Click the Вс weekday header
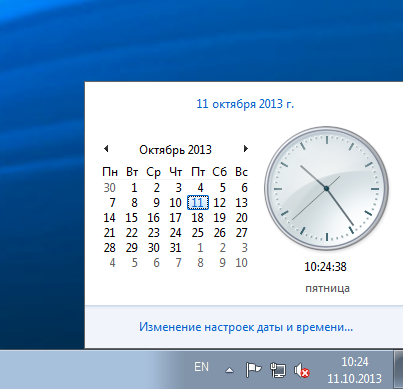This screenshot has height=389, width=403. (x=241, y=172)
